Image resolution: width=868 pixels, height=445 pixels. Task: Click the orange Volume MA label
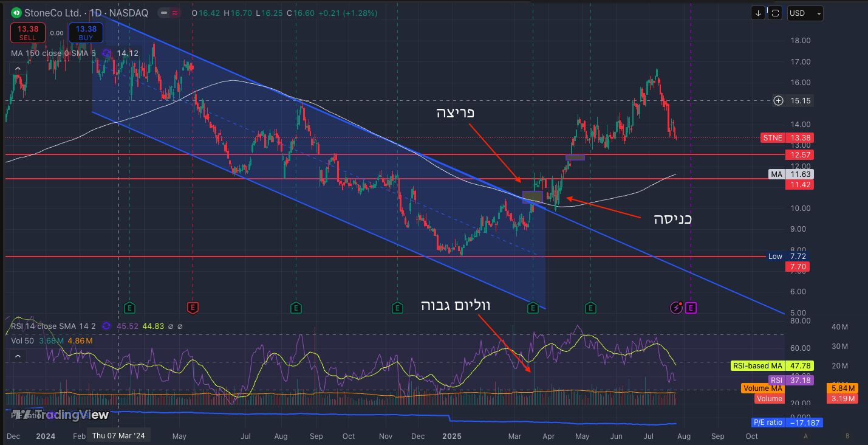tap(763, 388)
